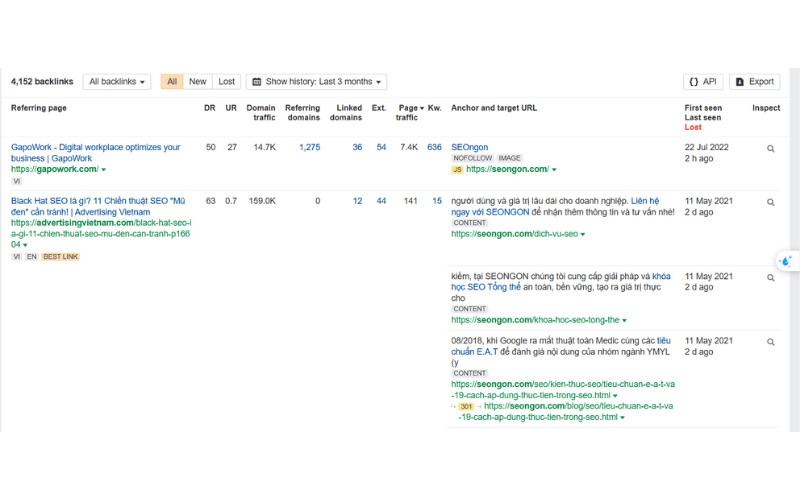800x500 pixels.
Task: Click the Last seen column header
Action: [x=703, y=117]
